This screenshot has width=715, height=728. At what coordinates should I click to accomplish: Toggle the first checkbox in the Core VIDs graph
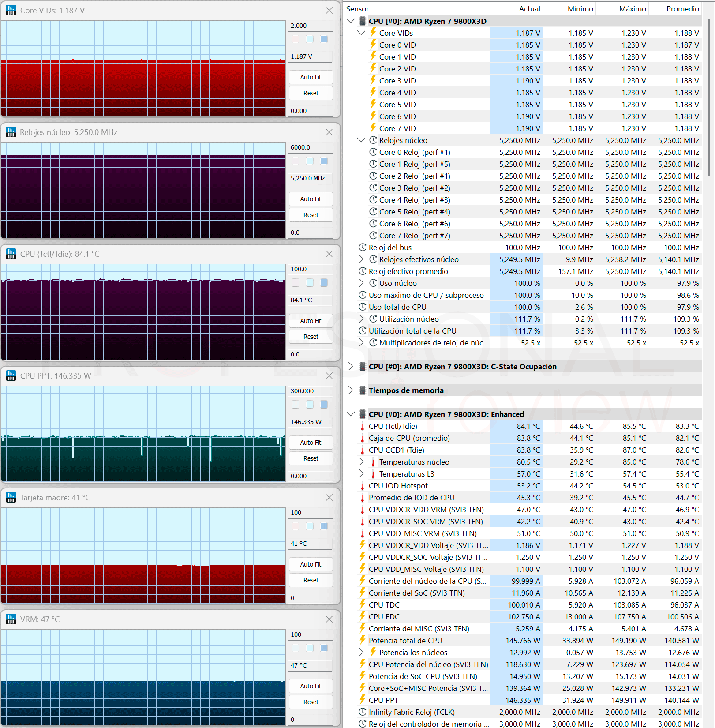click(296, 39)
